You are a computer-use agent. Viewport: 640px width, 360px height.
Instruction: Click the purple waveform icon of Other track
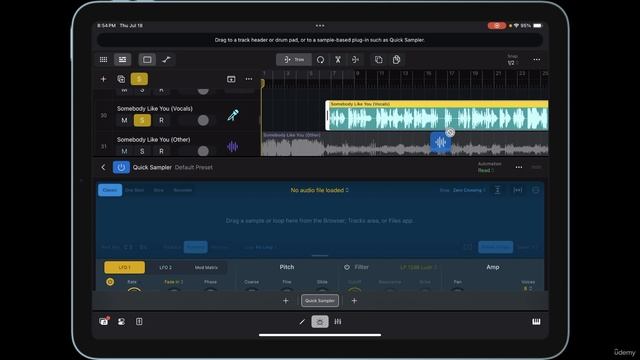(x=232, y=146)
